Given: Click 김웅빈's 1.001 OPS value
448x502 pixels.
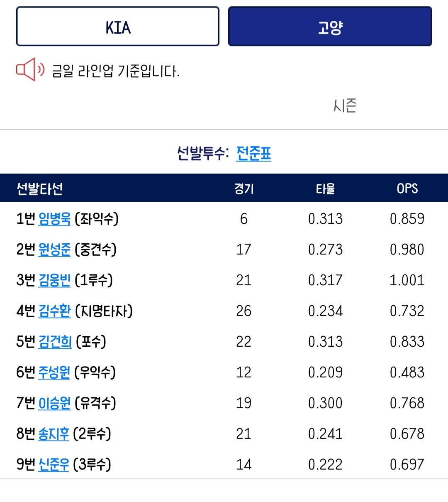Looking at the screenshot, I should point(407,280).
